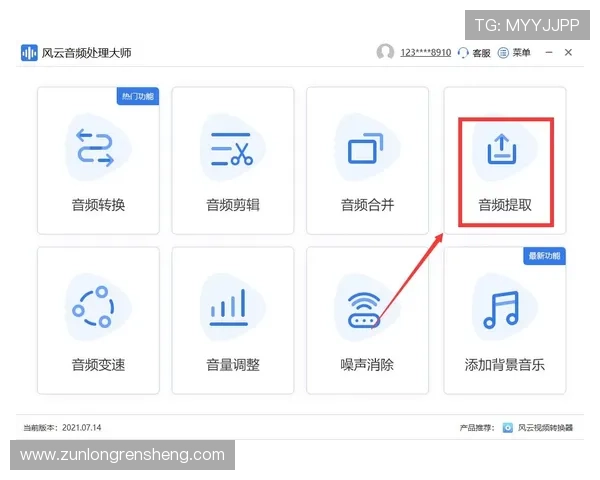Select the 音量调整 label

[x=233, y=365]
